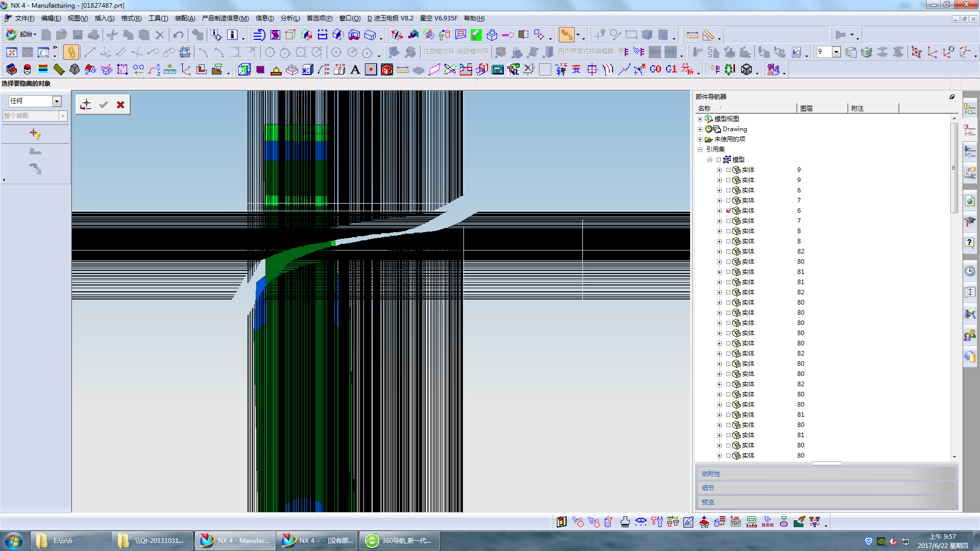Click the red rotating dice cube icon
Screen dimensions: 980x551
tap(387, 69)
